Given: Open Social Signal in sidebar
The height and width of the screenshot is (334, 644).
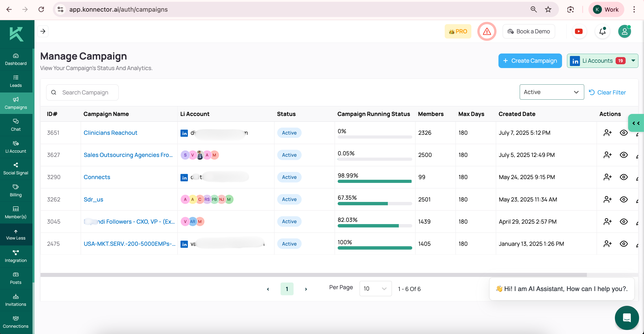Looking at the screenshot, I should [x=16, y=169].
